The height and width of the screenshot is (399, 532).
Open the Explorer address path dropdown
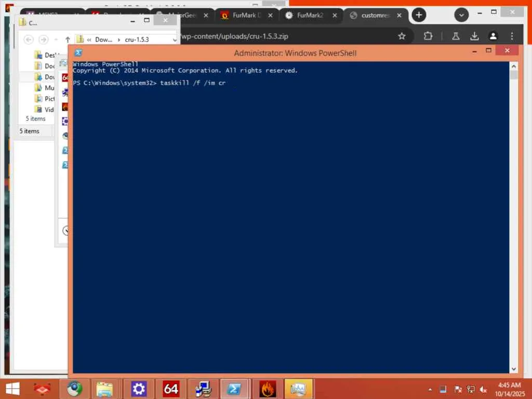pos(175,39)
